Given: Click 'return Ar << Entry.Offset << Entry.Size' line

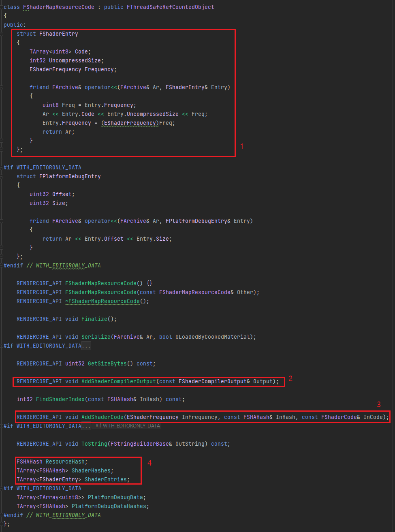Looking at the screenshot, I should click(107, 239).
